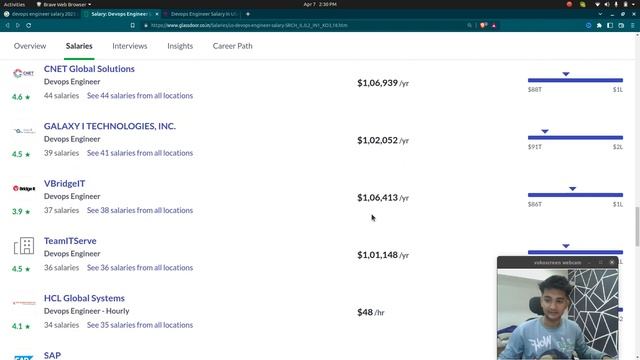Open the extensions puzzle icon
Image resolution: width=640 pixels, height=360 pixels.
click(599, 25)
